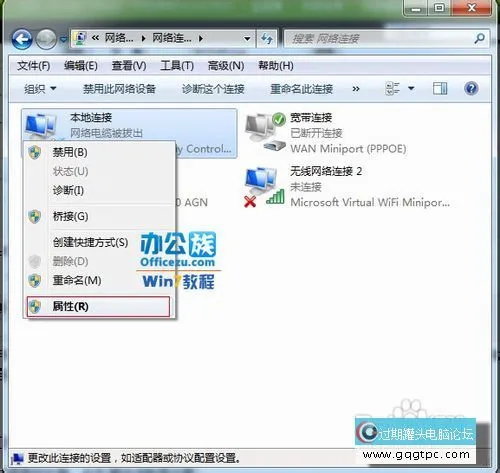
Task: Expand the arrow after 网络连... breadcrumb
Action: (x=201, y=39)
